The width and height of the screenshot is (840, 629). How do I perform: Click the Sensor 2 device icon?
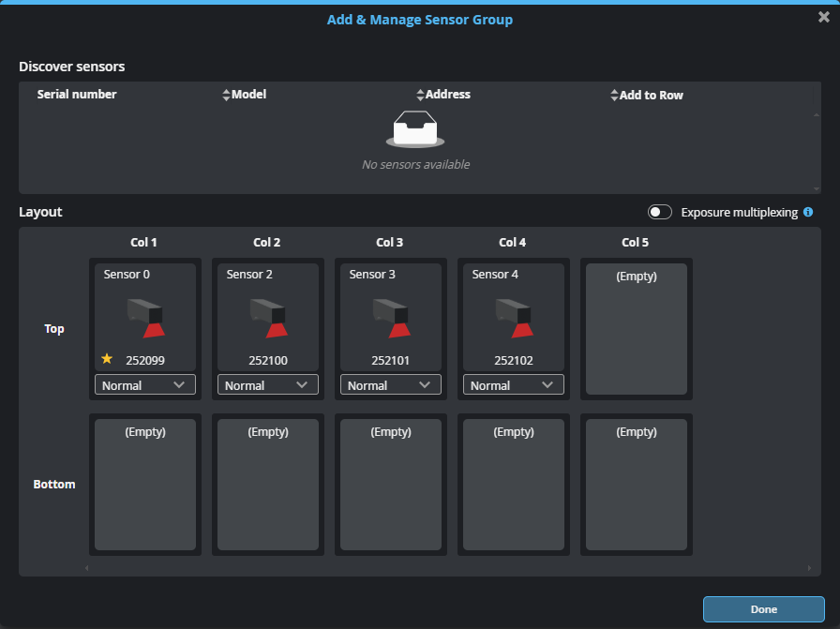pyautogui.click(x=268, y=318)
